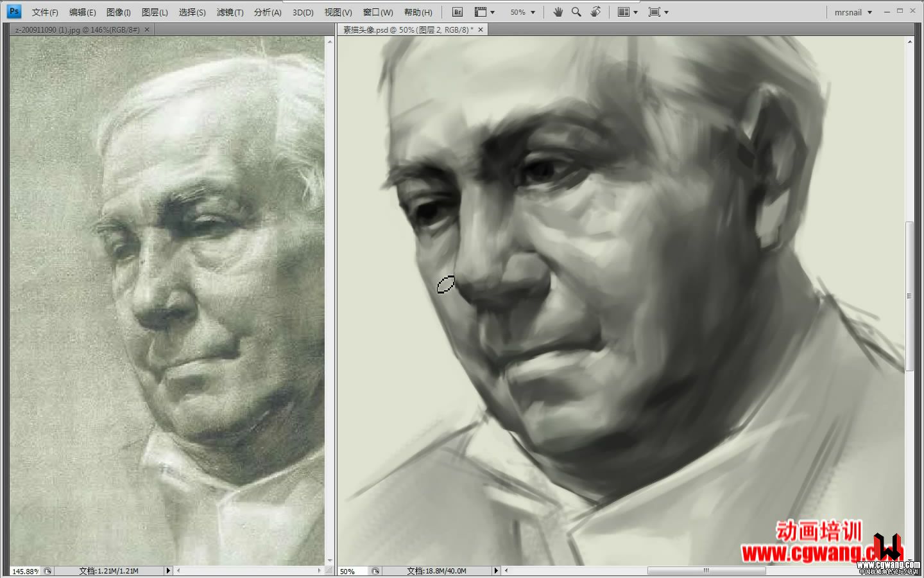Open the Screen Mode icon
The width and height of the screenshot is (924, 578).
(x=658, y=12)
